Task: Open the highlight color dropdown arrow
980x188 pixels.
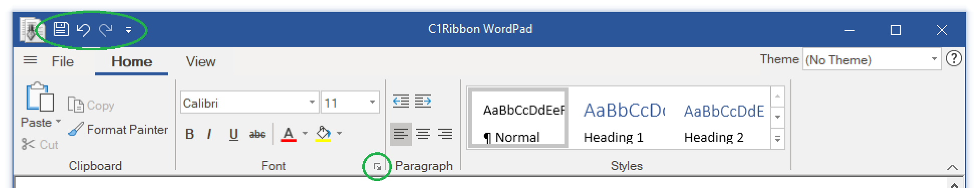Action: [x=340, y=133]
